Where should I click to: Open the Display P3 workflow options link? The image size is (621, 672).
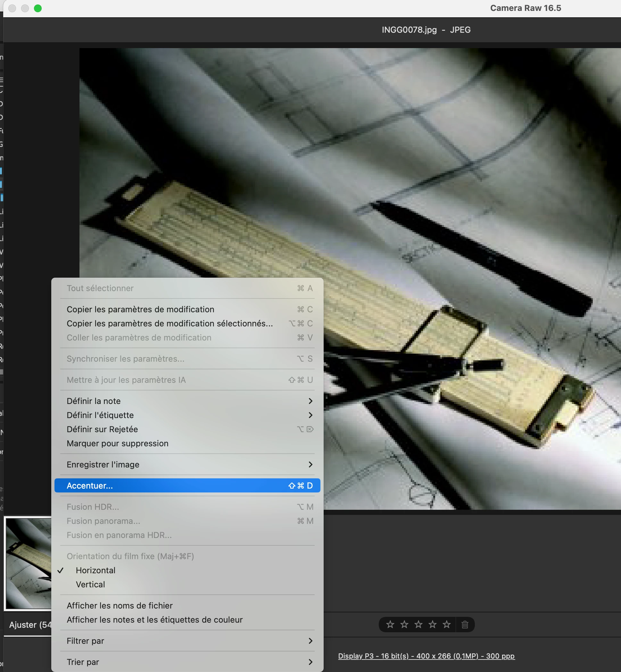(426, 656)
